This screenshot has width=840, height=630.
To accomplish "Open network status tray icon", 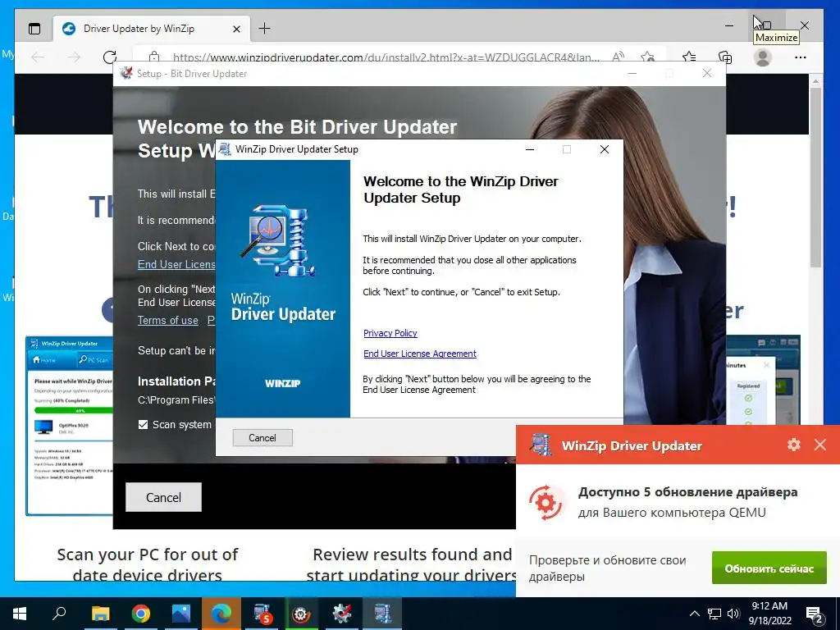I will click(x=714, y=614).
